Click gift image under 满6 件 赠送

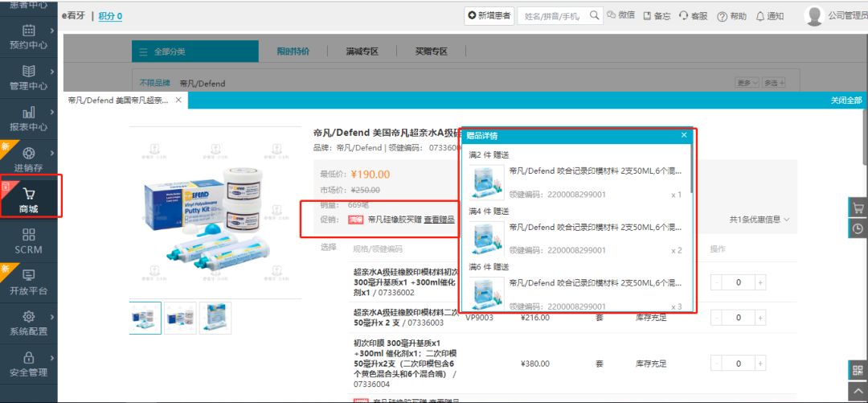(486, 294)
